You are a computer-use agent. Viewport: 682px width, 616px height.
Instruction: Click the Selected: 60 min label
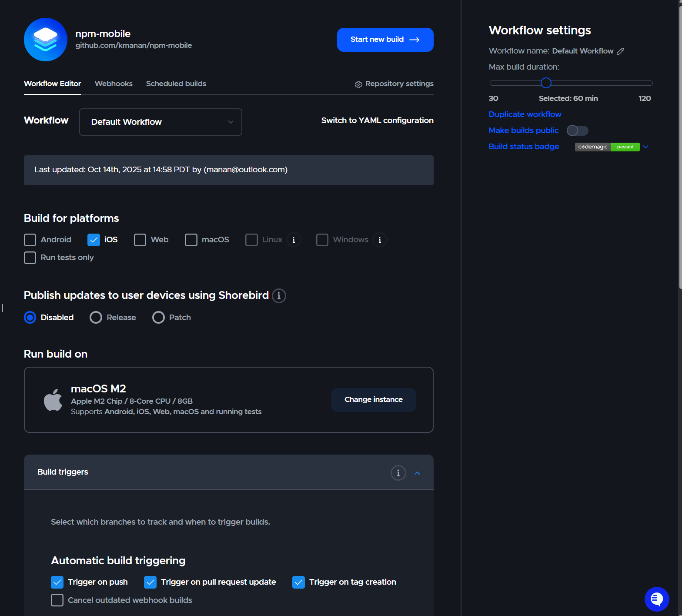pyautogui.click(x=568, y=99)
